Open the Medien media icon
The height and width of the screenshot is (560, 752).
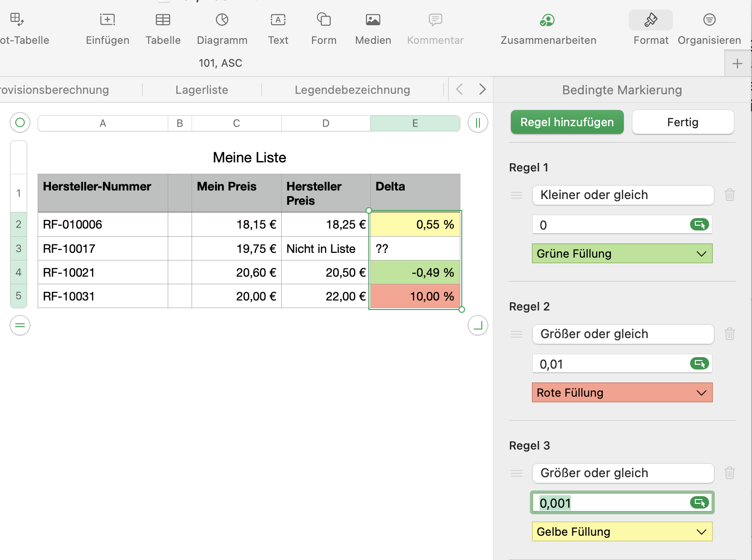[373, 20]
